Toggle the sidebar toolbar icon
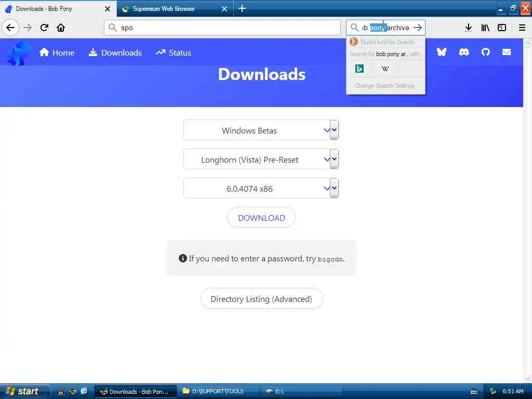Screen dimensions: 532x399 click(502, 28)
